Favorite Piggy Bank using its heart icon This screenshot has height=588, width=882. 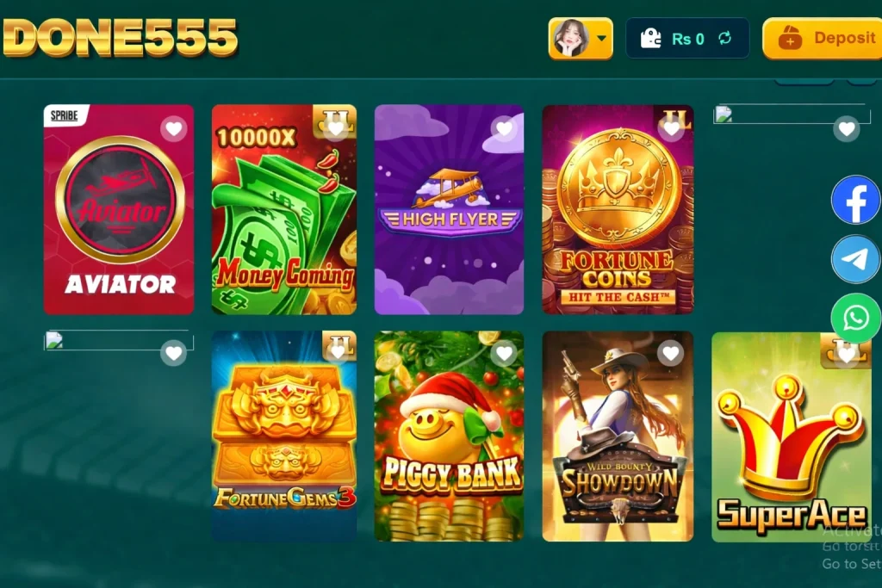[x=504, y=353]
